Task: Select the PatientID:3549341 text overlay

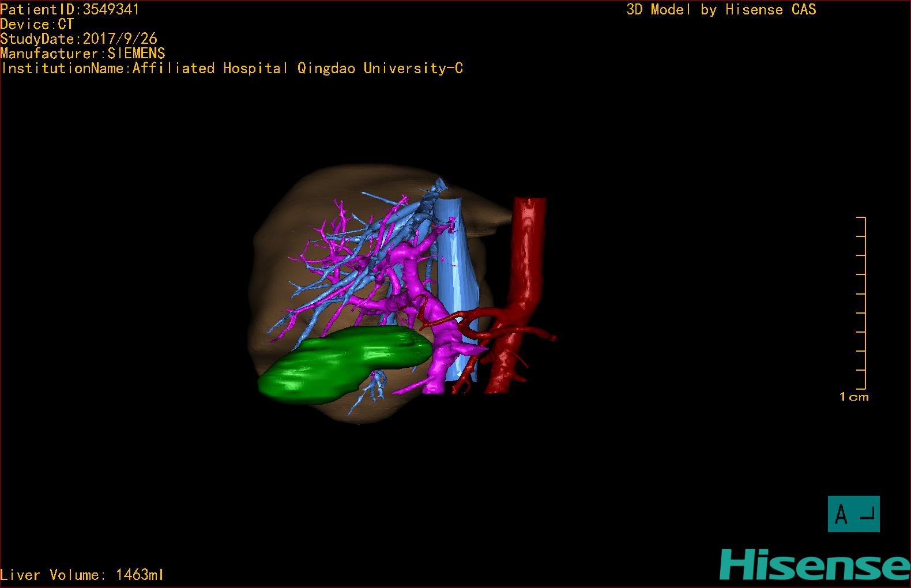Action: (x=70, y=9)
